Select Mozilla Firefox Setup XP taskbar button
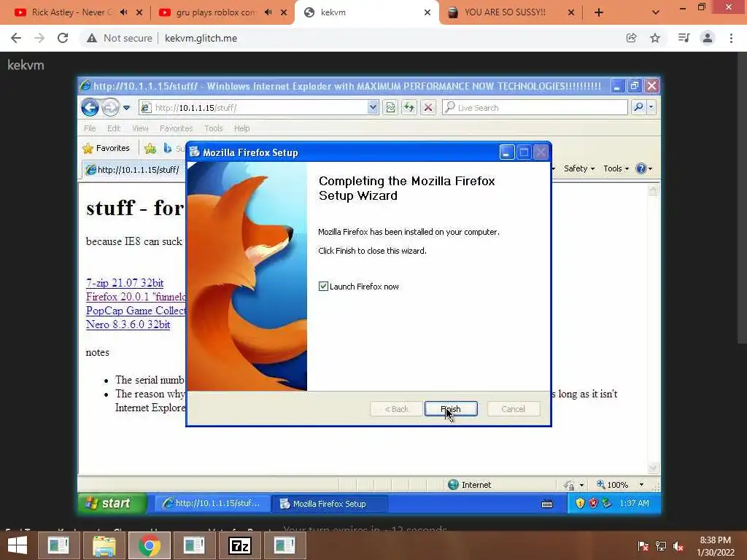This screenshot has height=560, width=747. 329,503
